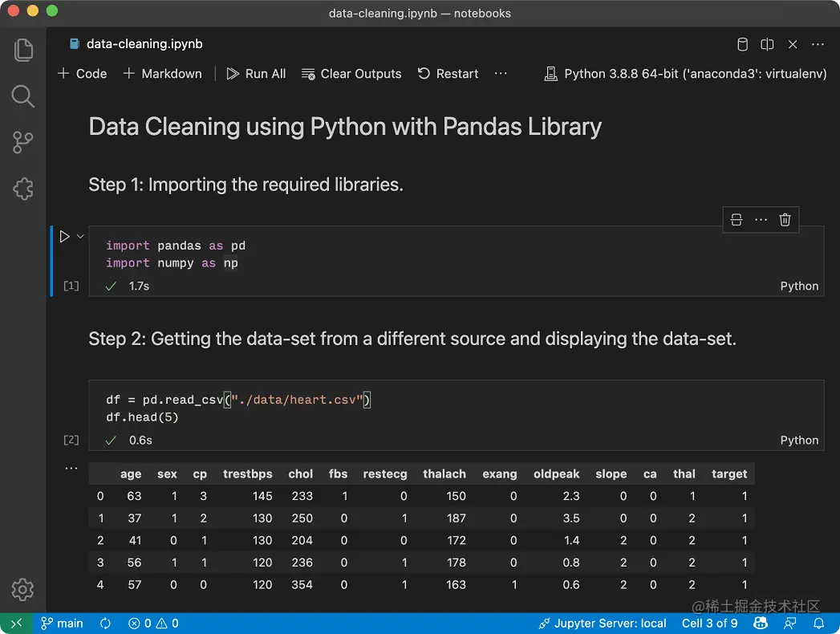
Task: Click Jupyter Server: local status item
Action: (603, 624)
